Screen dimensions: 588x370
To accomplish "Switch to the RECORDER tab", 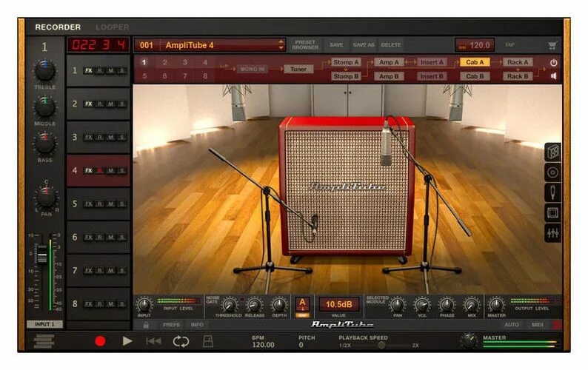I will (58, 27).
